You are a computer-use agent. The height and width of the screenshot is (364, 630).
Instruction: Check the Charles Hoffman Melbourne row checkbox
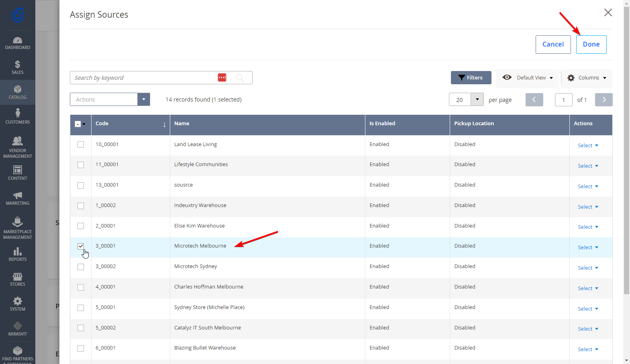click(x=81, y=287)
